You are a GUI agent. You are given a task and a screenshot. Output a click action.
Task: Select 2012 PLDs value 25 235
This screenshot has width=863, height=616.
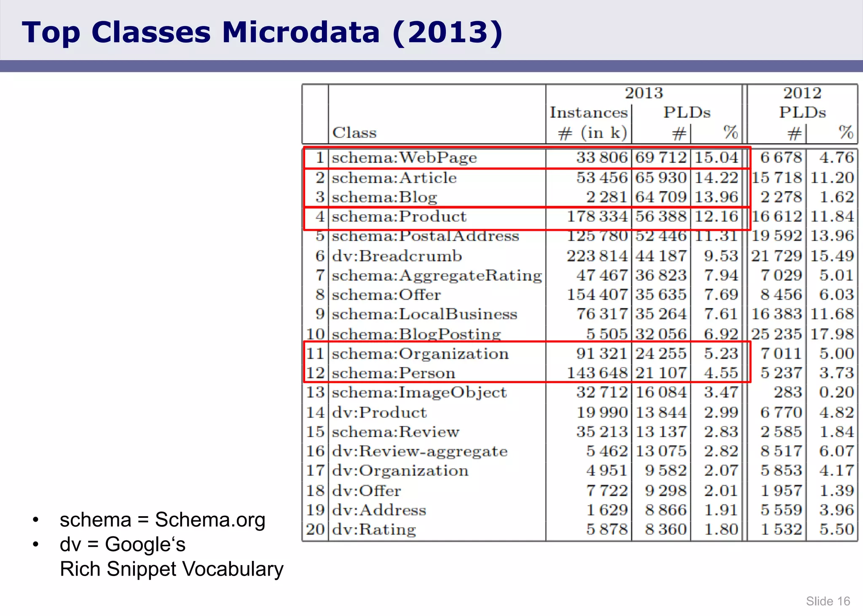coord(777,334)
